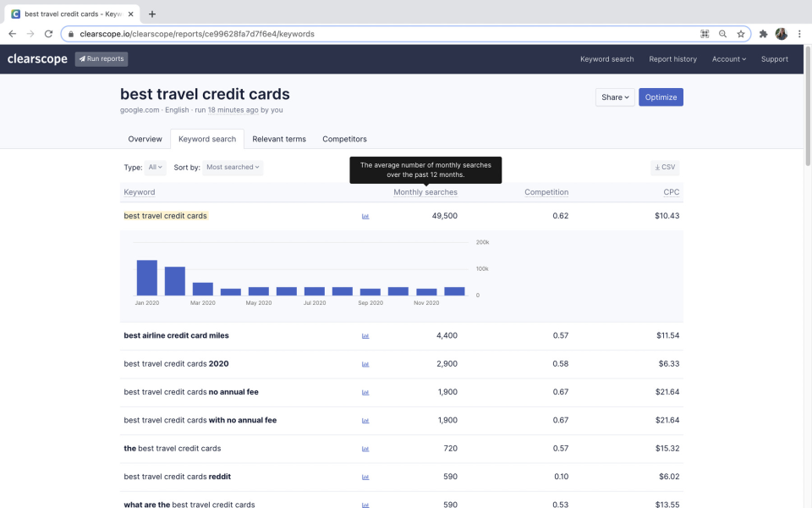Open the Overview tab
The height and width of the screenshot is (508, 812).
[x=145, y=139]
